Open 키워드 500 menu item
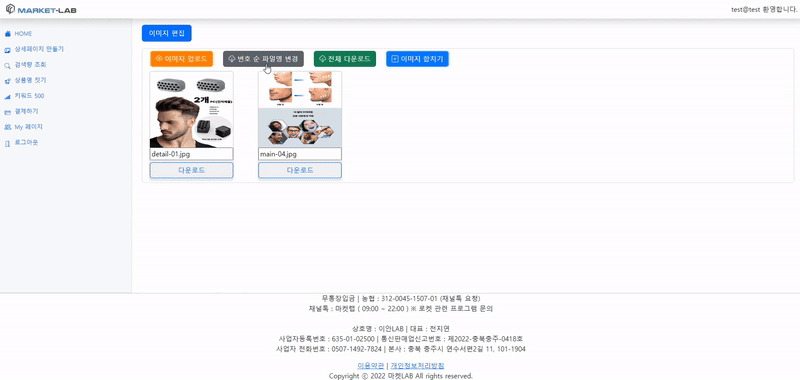This screenshot has width=800, height=380. coord(29,96)
